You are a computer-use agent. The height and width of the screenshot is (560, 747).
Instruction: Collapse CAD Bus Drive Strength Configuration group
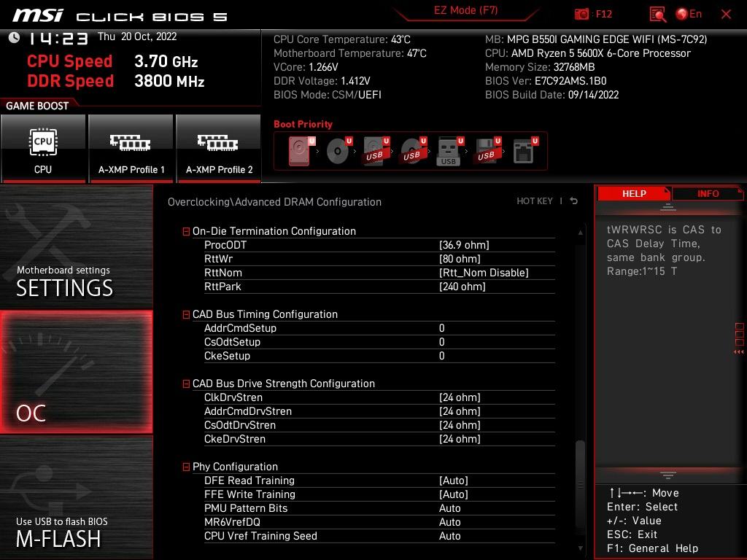(x=186, y=384)
